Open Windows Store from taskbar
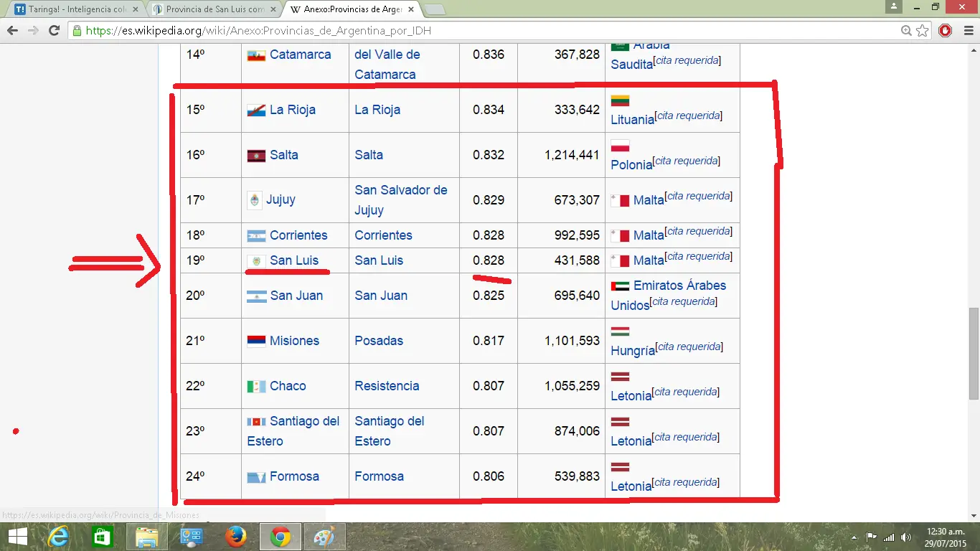Image resolution: width=980 pixels, height=551 pixels. (103, 537)
